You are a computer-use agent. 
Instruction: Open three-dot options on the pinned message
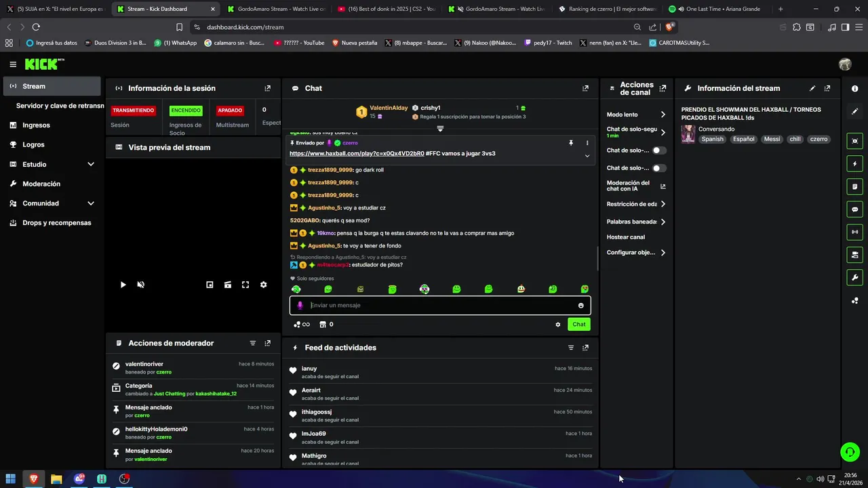click(587, 143)
